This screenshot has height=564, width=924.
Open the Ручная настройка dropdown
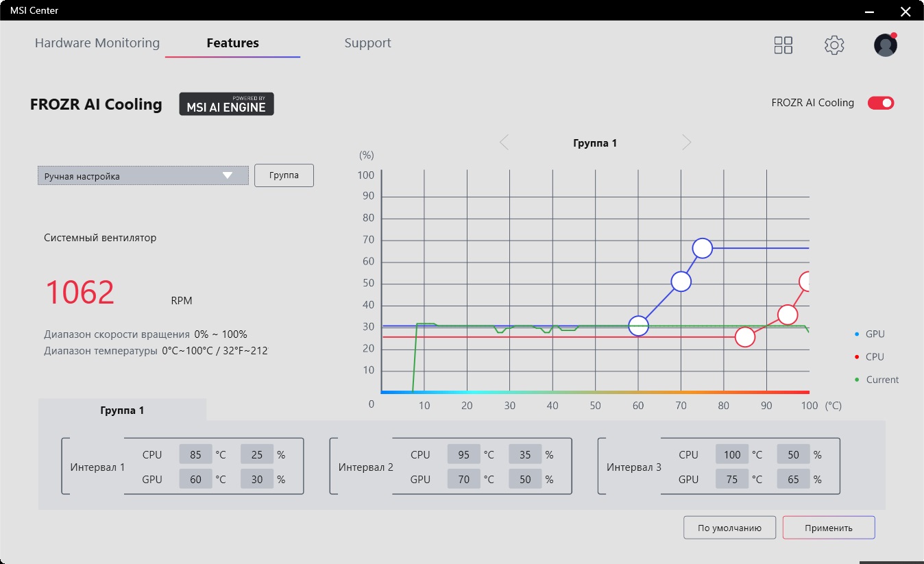(143, 176)
